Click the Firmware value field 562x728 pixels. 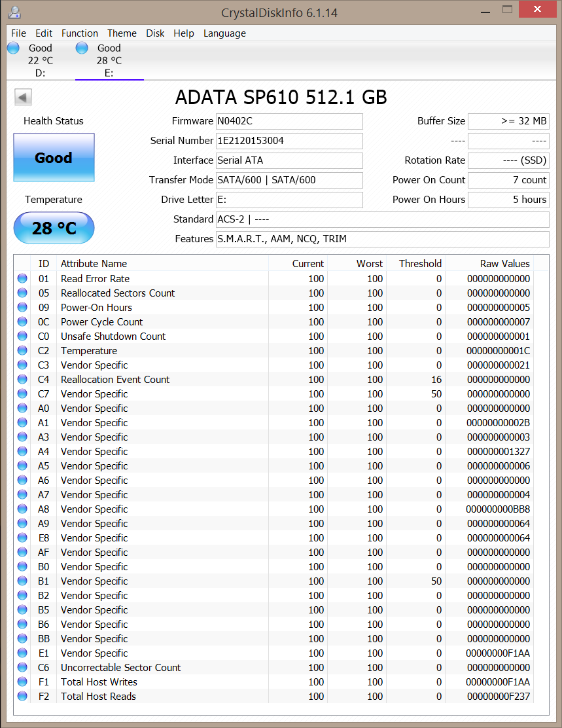289,121
